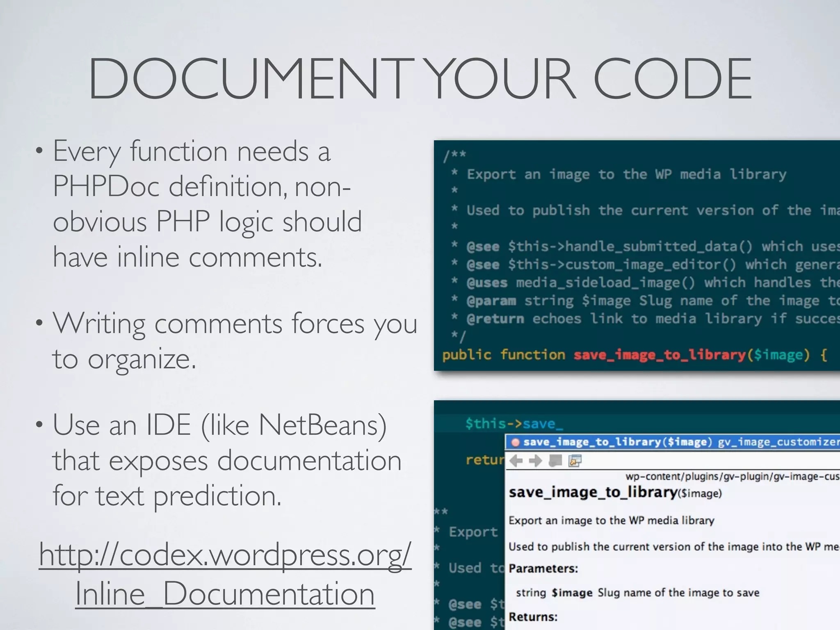This screenshot has width=840, height=630.
Task: Go back in the documentation popup
Action: 516,461
